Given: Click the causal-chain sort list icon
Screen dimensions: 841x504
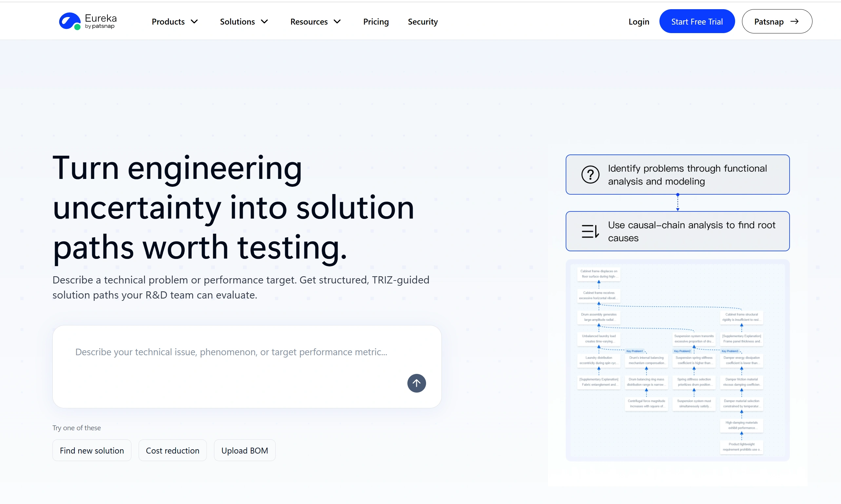Looking at the screenshot, I should point(590,231).
